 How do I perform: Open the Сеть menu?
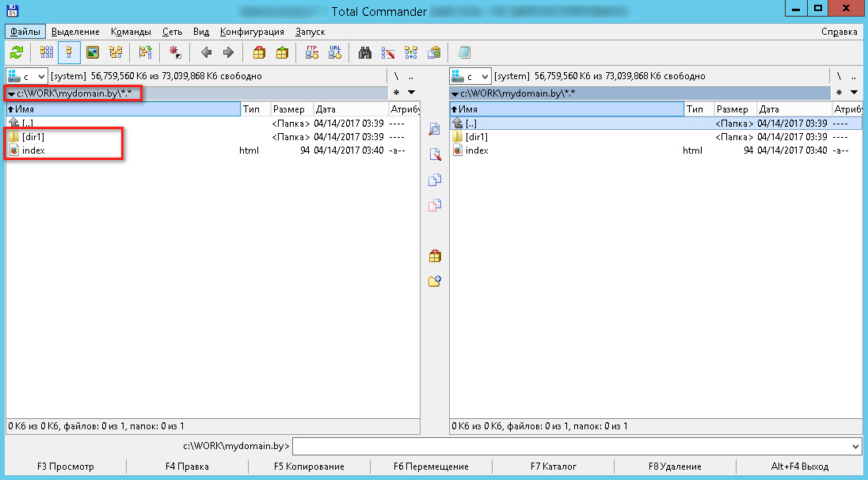point(172,32)
